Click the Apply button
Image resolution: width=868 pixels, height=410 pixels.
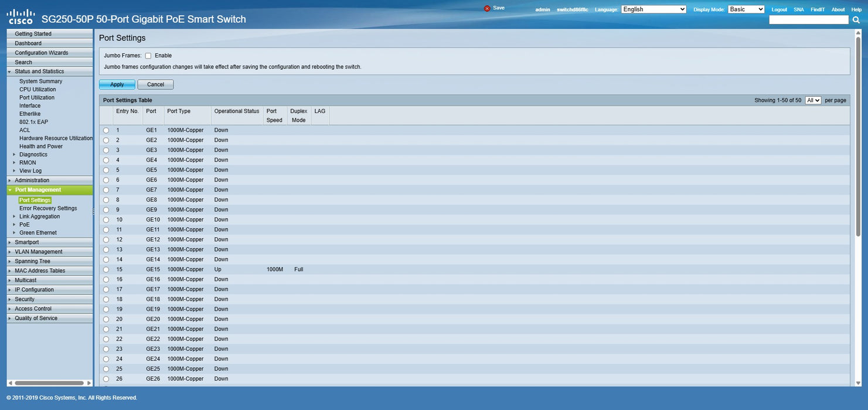117,84
